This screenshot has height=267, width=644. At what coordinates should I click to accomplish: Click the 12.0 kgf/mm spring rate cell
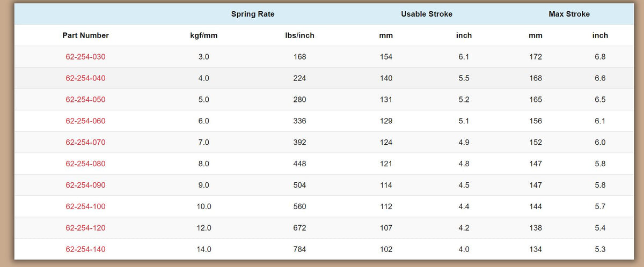(x=204, y=228)
